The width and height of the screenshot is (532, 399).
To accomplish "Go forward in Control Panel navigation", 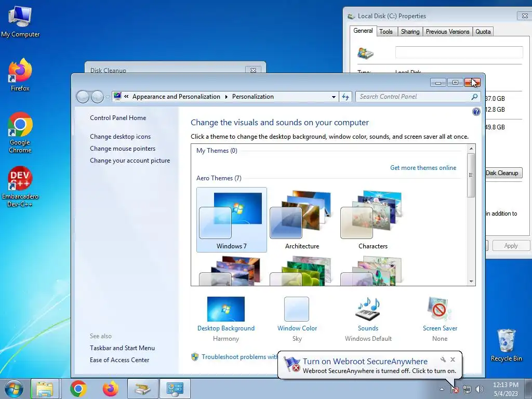I will point(97,97).
